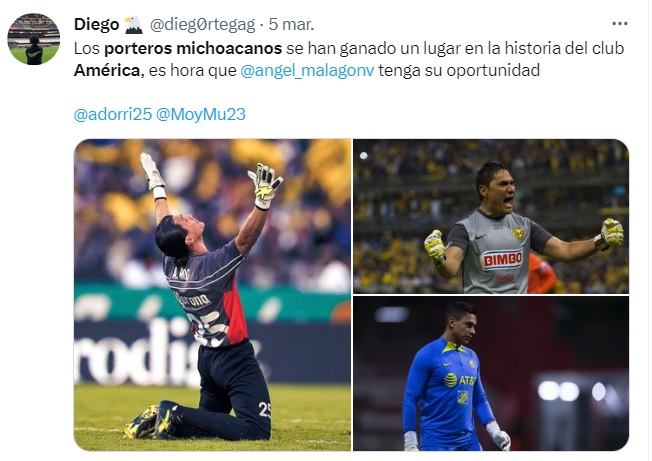Click the BIMBO logo on gray jersey
This screenshot has height=461, width=652.
502,259
